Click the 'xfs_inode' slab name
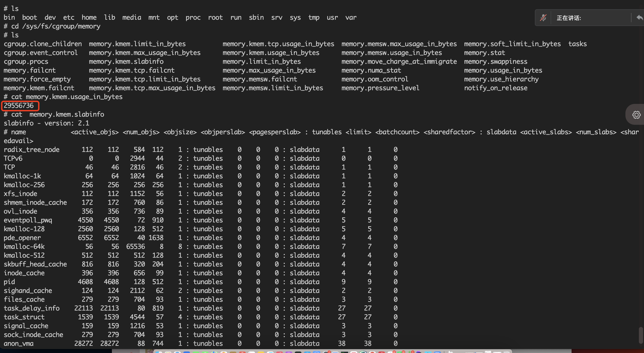 point(20,194)
